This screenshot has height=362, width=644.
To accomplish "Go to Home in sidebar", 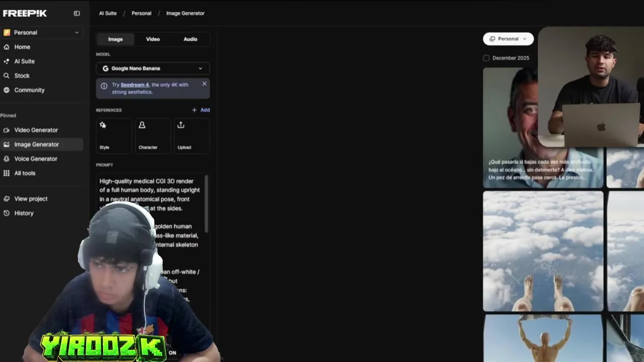I will 22,47.
